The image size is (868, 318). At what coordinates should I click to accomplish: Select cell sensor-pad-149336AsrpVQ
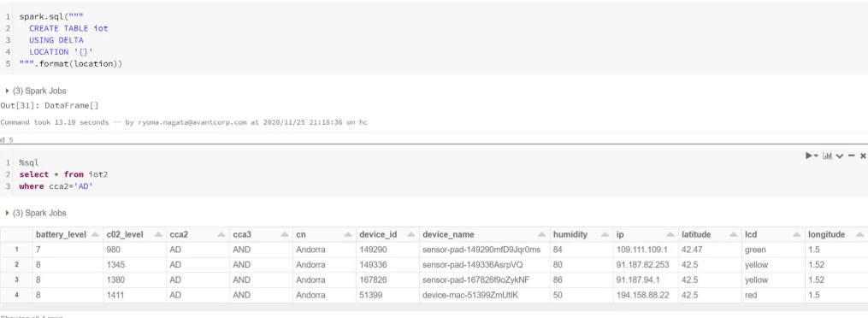(472, 265)
